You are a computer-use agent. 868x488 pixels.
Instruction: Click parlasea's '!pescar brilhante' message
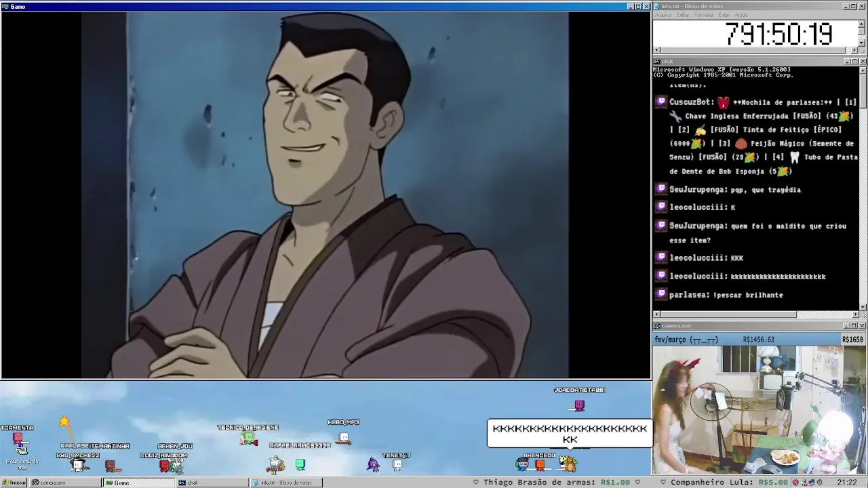click(748, 295)
